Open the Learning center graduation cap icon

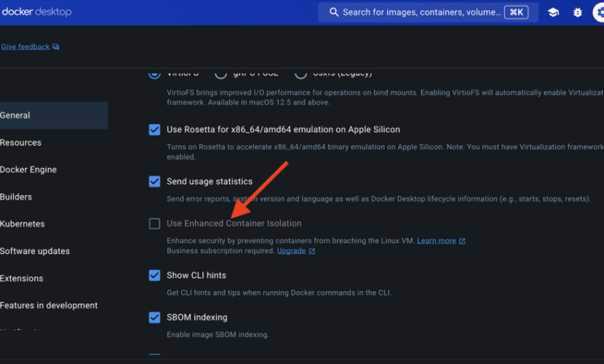tap(553, 12)
